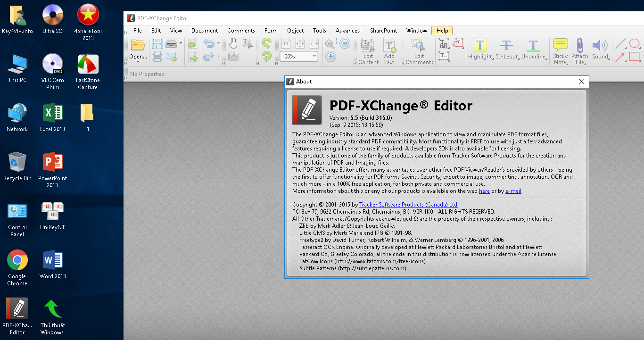Select the Hand tool
This screenshot has height=340, width=644.
pyautogui.click(x=233, y=44)
